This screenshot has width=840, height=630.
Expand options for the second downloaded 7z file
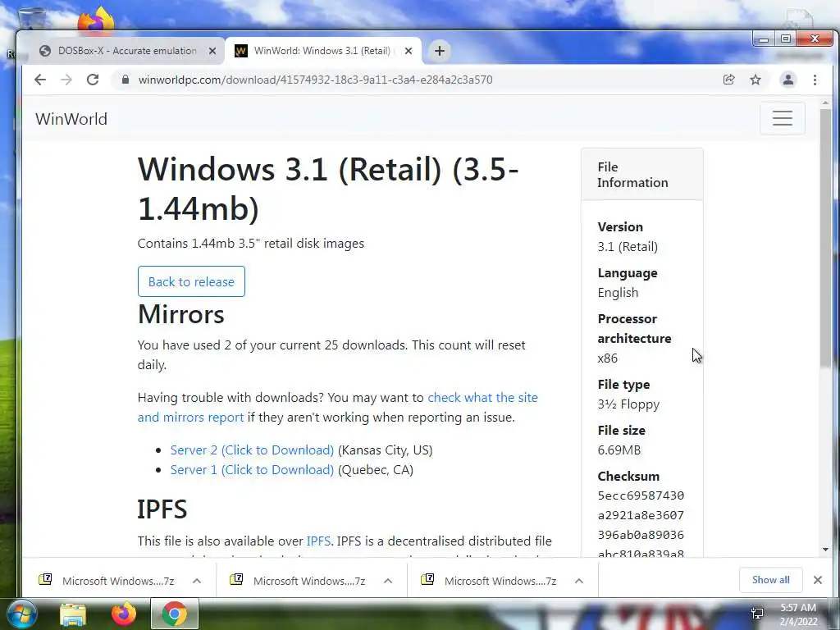tap(388, 581)
